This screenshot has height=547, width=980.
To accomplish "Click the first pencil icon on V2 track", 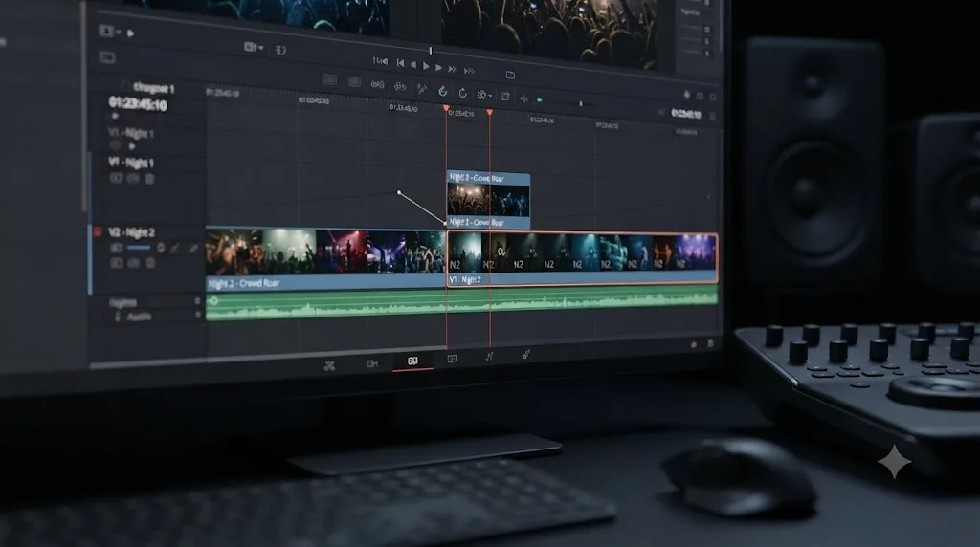I will pos(175,249).
